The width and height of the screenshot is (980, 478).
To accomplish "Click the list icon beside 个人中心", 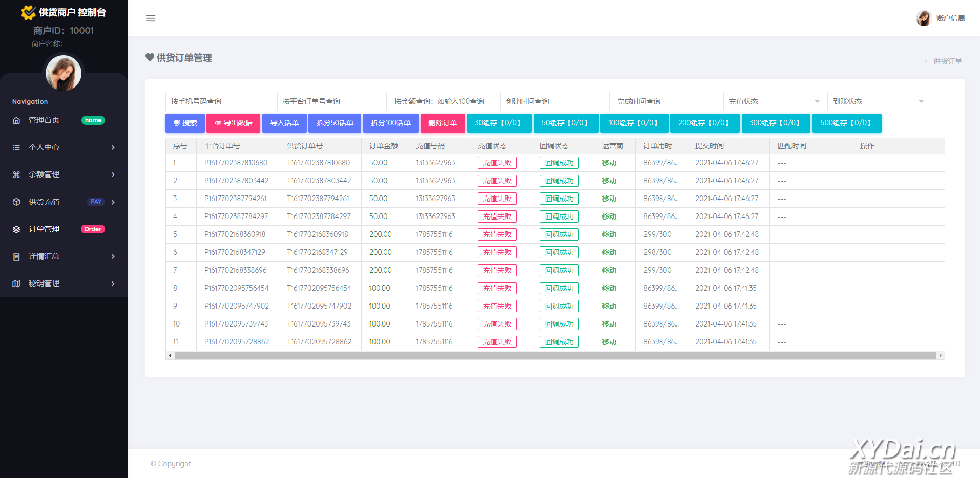I will coord(16,147).
